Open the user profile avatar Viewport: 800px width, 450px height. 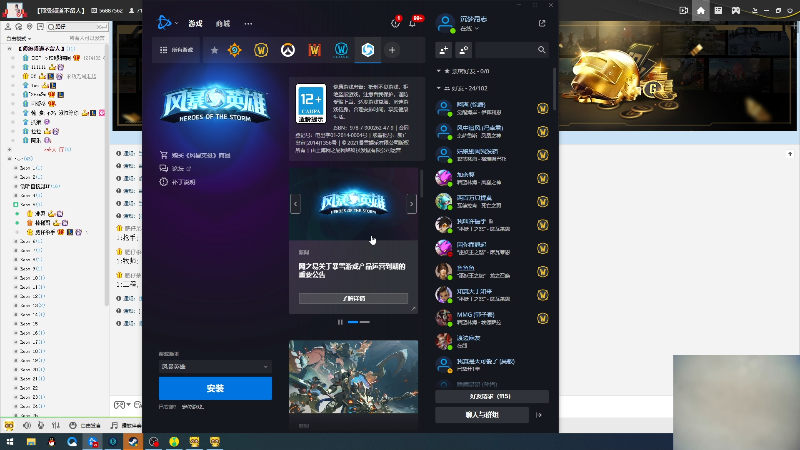445,23
